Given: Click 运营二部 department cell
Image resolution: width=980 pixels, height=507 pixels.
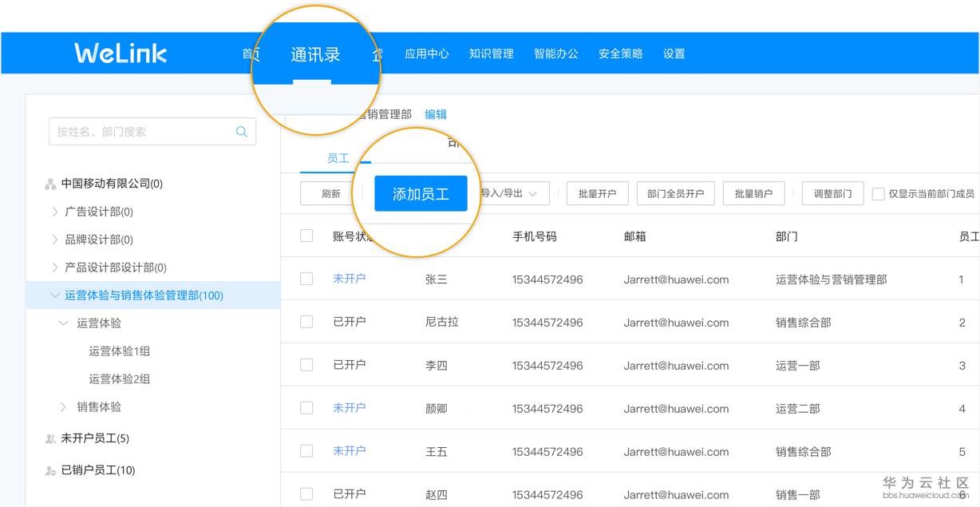Looking at the screenshot, I should coord(798,409).
